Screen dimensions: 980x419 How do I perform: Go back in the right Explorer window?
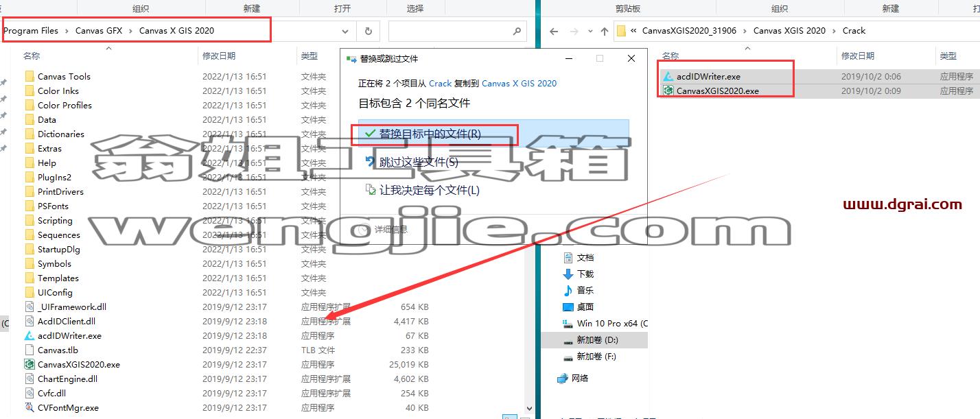[554, 31]
